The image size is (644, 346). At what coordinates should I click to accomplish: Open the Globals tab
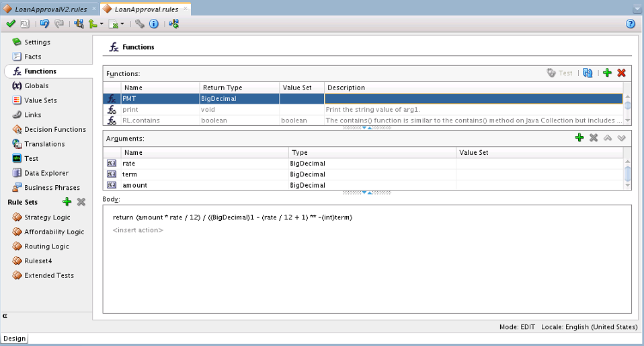pyautogui.click(x=36, y=85)
